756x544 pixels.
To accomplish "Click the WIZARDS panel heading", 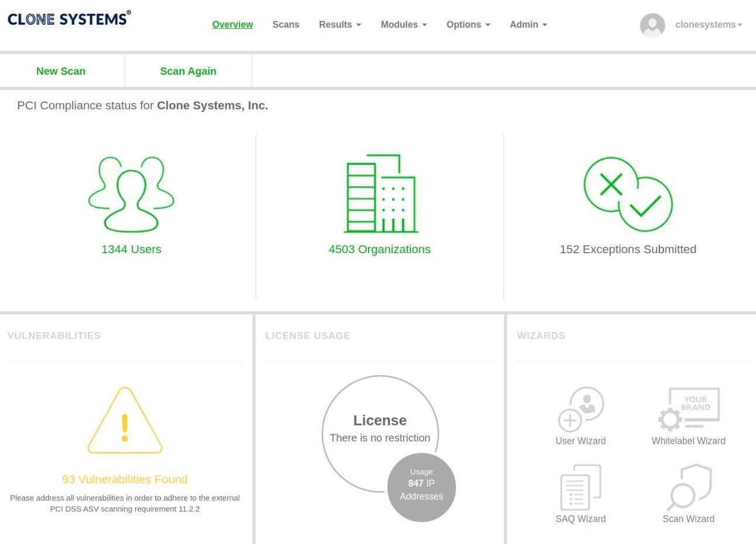I will pos(541,335).
